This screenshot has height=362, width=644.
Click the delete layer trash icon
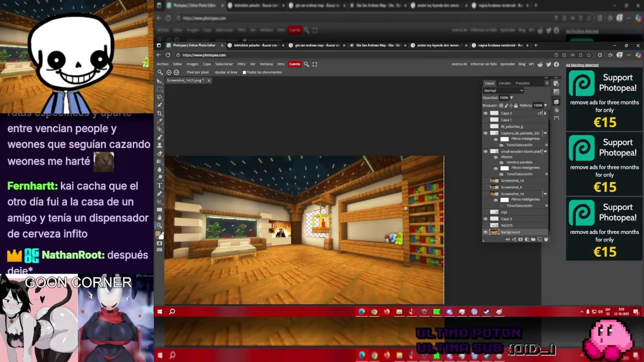click(546, 239)
